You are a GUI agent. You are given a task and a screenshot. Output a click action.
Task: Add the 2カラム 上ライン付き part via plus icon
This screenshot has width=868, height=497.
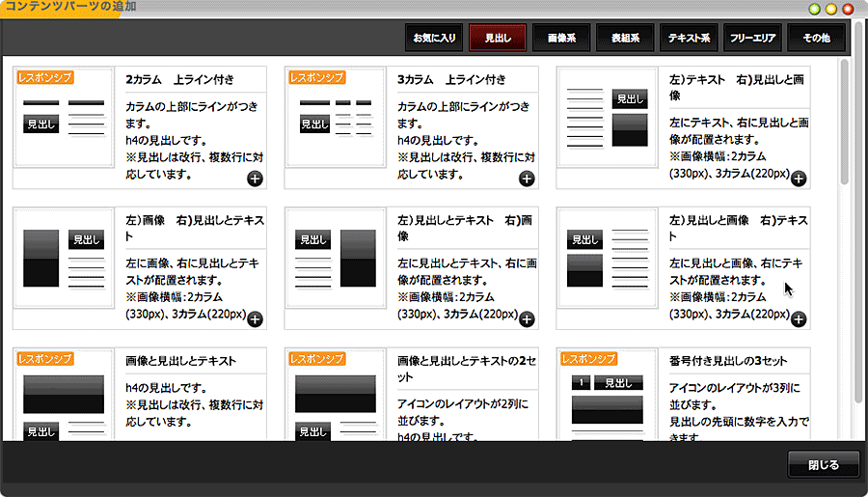(255, 179)
